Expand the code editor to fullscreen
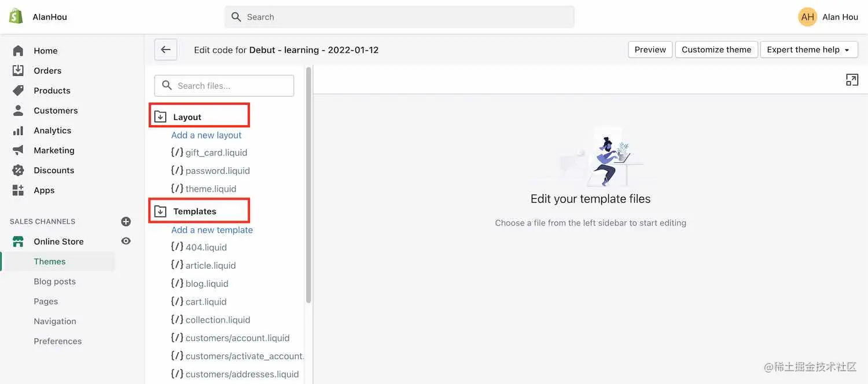The image size is (868, 384). [x=852, y=79]
